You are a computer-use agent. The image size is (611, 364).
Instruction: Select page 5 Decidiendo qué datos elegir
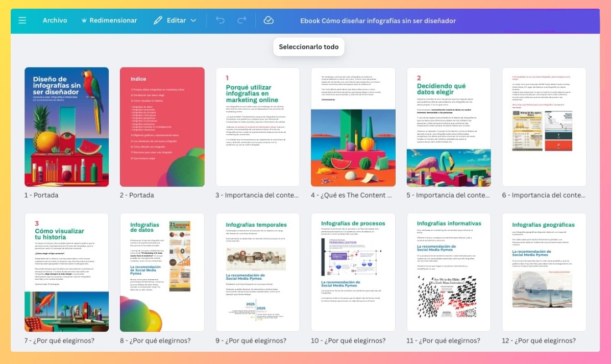[448, 127]
